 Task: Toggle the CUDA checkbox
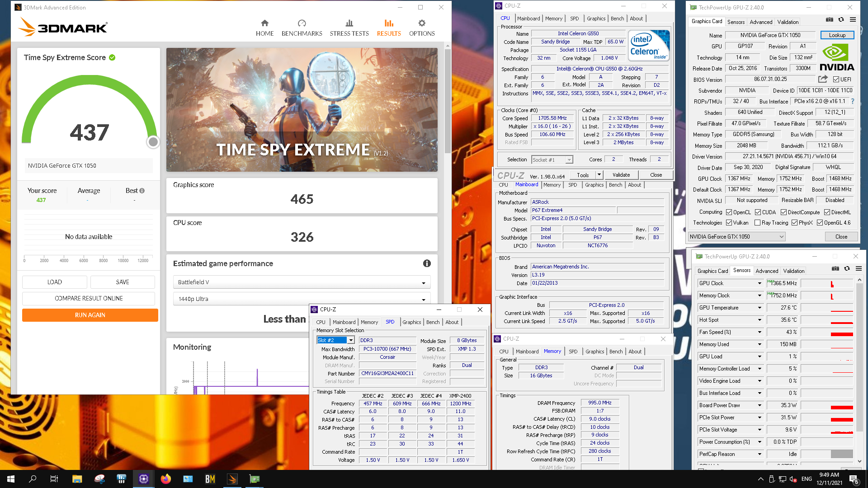(x=758, y=212)
